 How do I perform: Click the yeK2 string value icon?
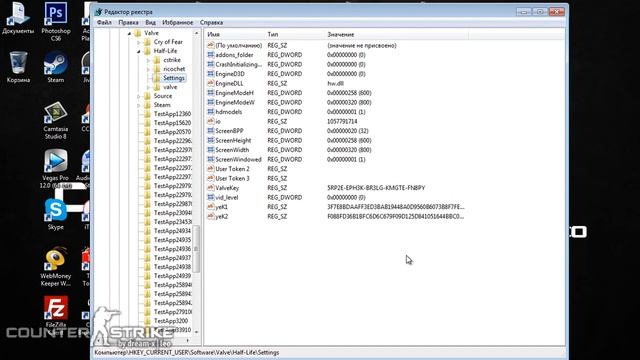click(x=211, y=216)
